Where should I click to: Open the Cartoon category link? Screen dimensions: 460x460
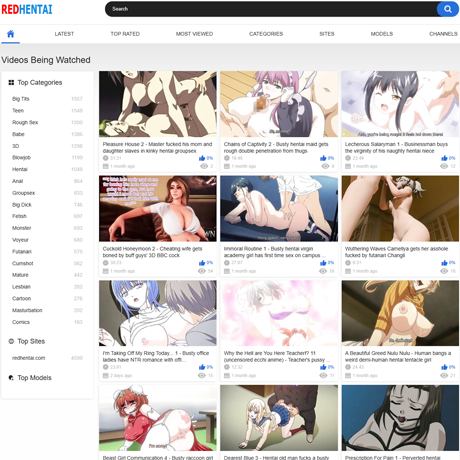pos(21,298)
